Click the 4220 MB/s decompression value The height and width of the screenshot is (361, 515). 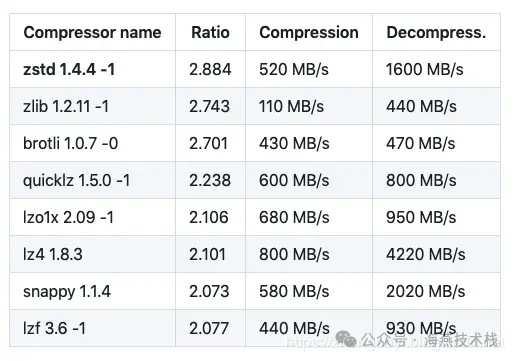point(426,255)
